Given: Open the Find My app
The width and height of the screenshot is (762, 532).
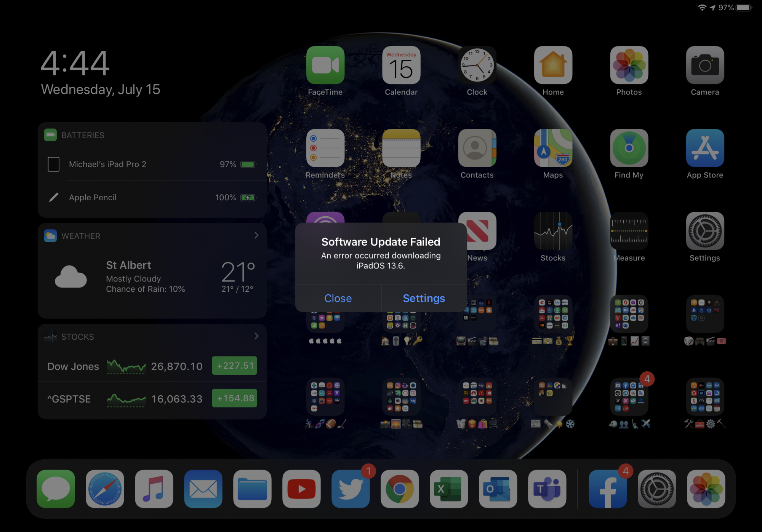Looking at the screenshot, I should 629,149.
